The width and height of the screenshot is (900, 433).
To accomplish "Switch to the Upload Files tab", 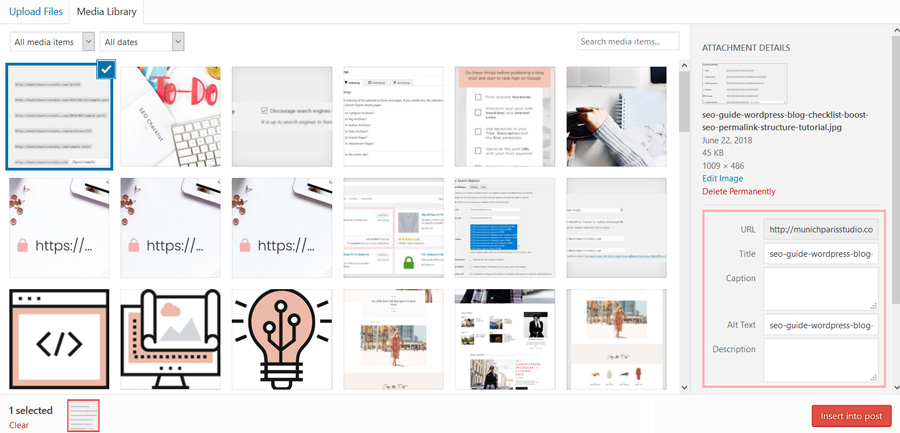I will (x=36, y=11).
